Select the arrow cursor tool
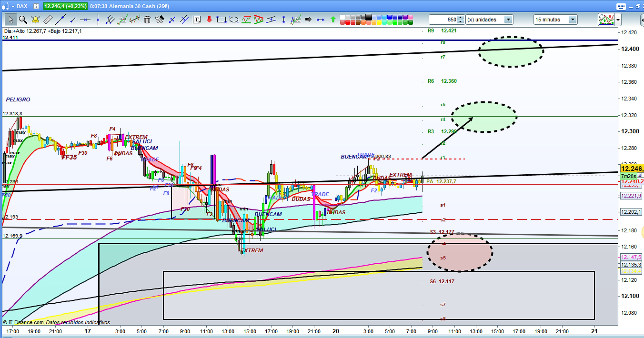This screenshot has width=644, height=338. [x=10, y=20]
